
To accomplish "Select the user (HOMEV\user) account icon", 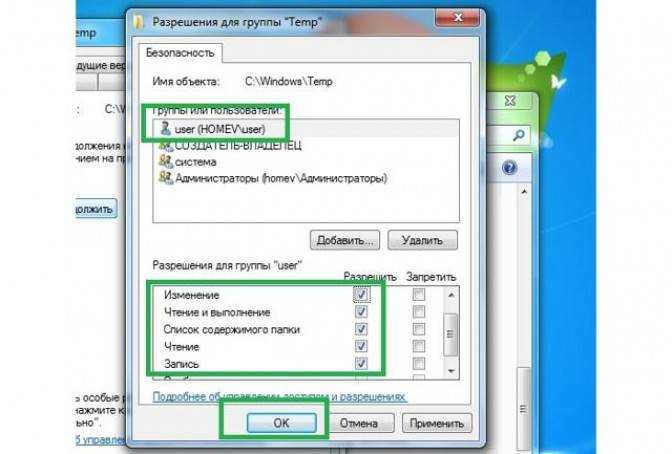I will pos(165,128).
